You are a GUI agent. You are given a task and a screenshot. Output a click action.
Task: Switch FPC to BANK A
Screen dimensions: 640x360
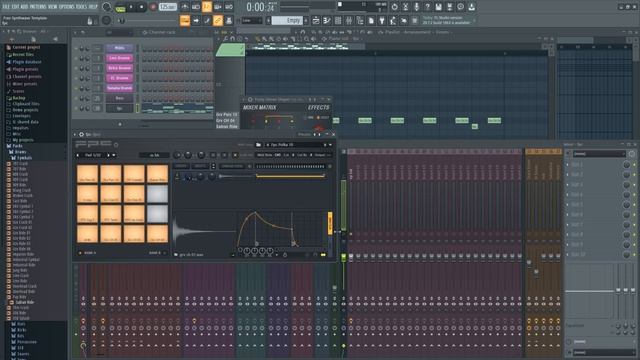(89, 253)
